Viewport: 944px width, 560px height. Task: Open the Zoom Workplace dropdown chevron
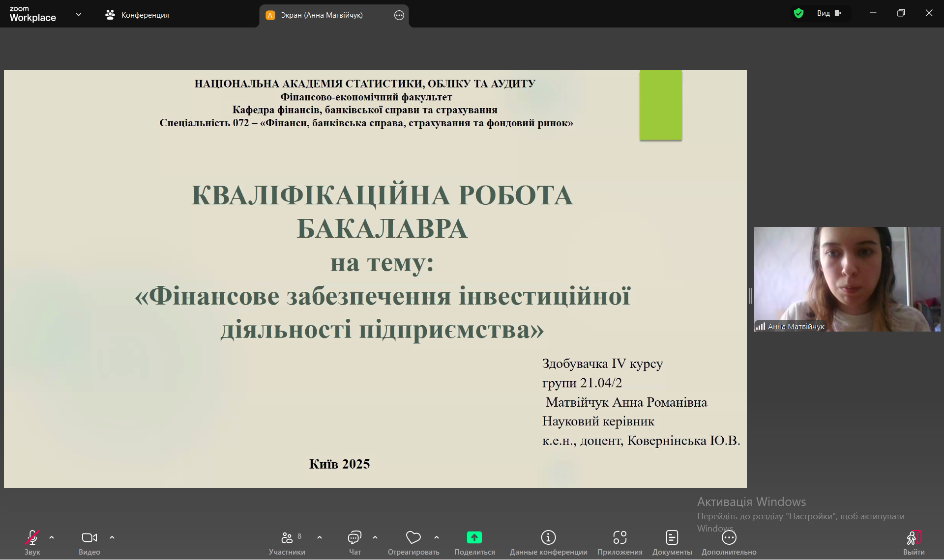pyautogui.click(x=79, y=15)
